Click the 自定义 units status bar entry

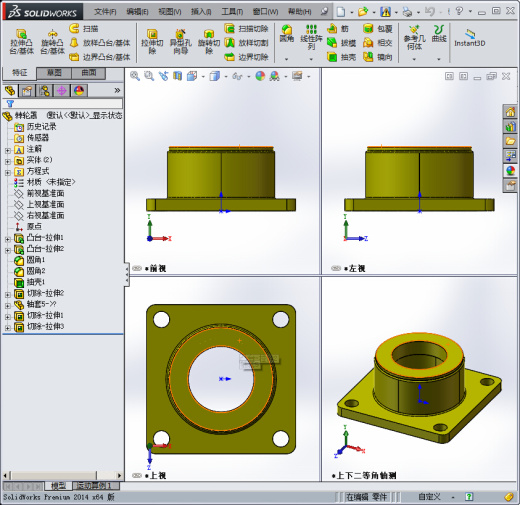click(x=430, y=497)
